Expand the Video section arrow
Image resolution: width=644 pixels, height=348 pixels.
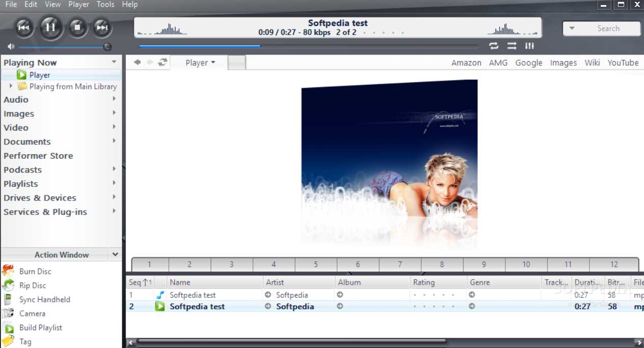pyautogui.click(x=114, y=127)
